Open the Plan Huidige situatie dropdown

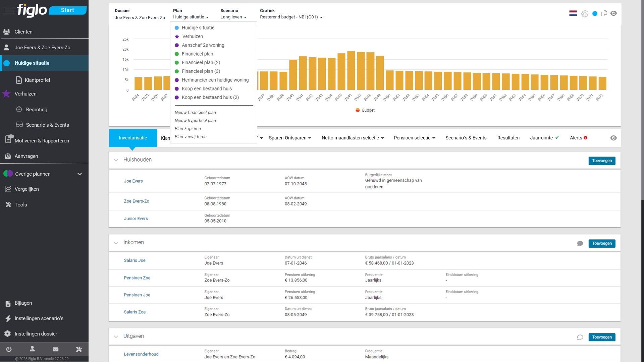pos(191,17)
